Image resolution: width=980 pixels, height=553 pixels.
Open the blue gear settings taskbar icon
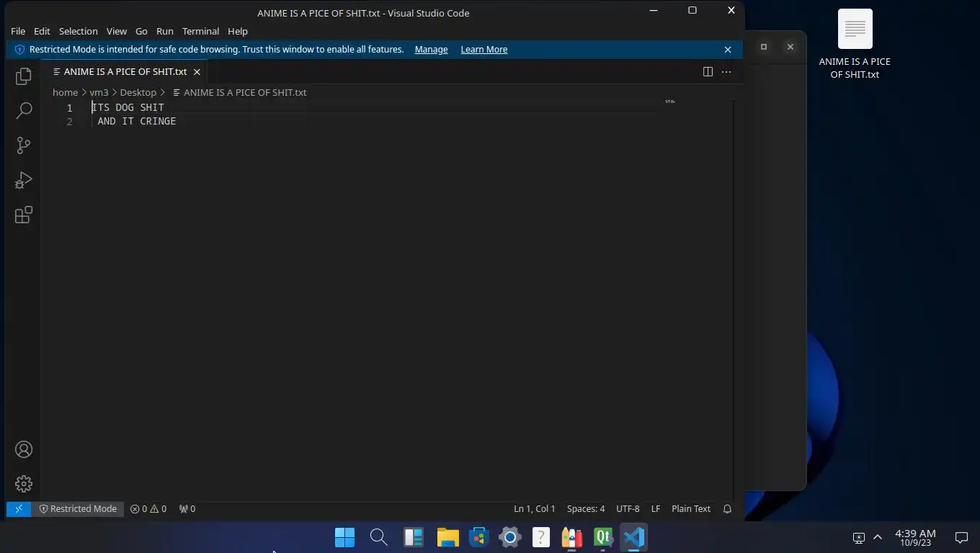tap(509, 537)
